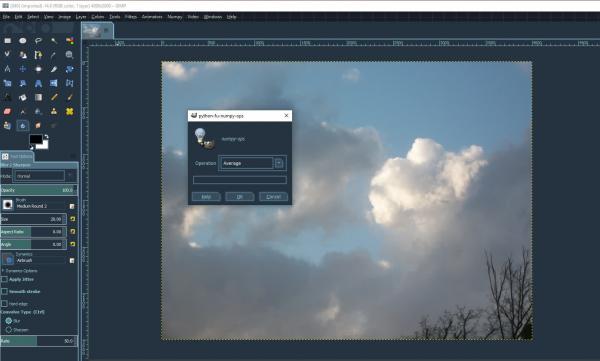Select the Rectangle Select tool
The width and height of the screenshot is (600, 361).
pyautogui.click(x=7, y=41)
